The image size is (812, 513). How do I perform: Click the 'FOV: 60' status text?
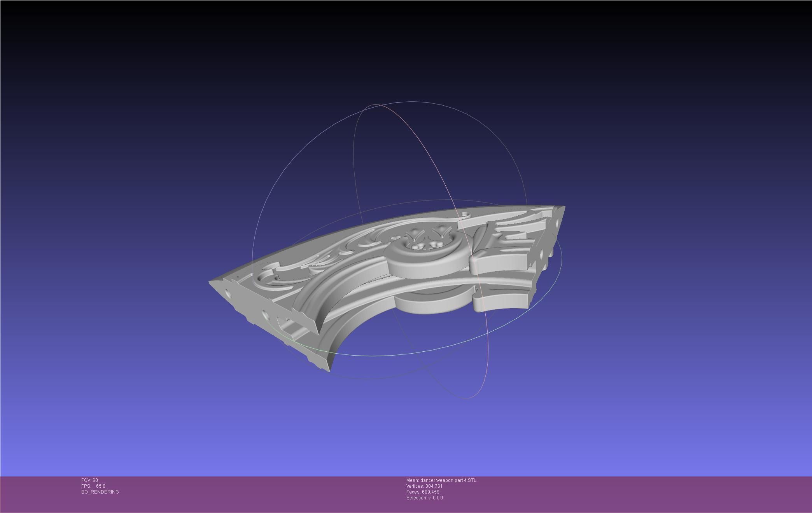click(x=89, y=480)
